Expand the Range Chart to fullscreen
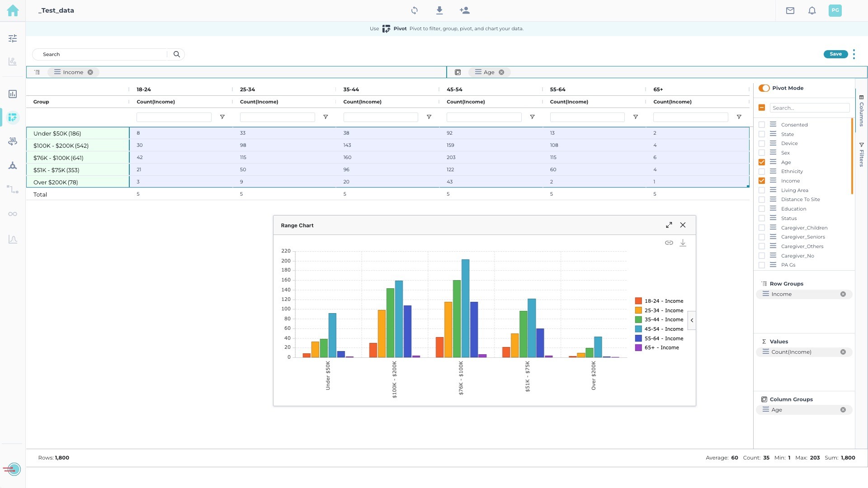This screenshot has height=488, width=868. (669, 225)
